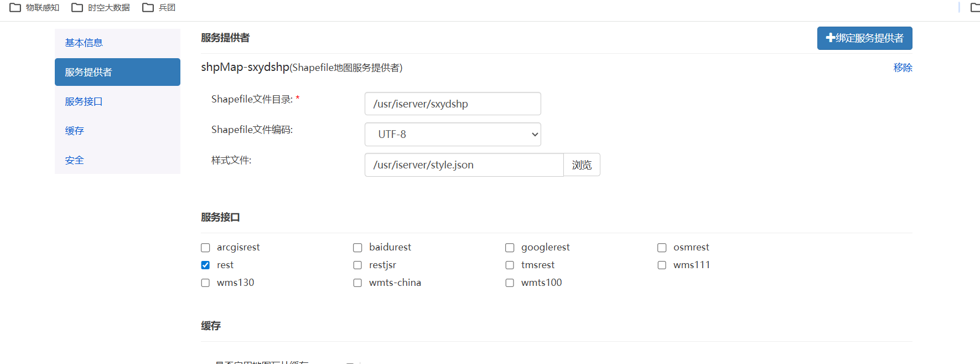Open the Shapefile文件编码 UTF-8 dropdown

[453, 135]
